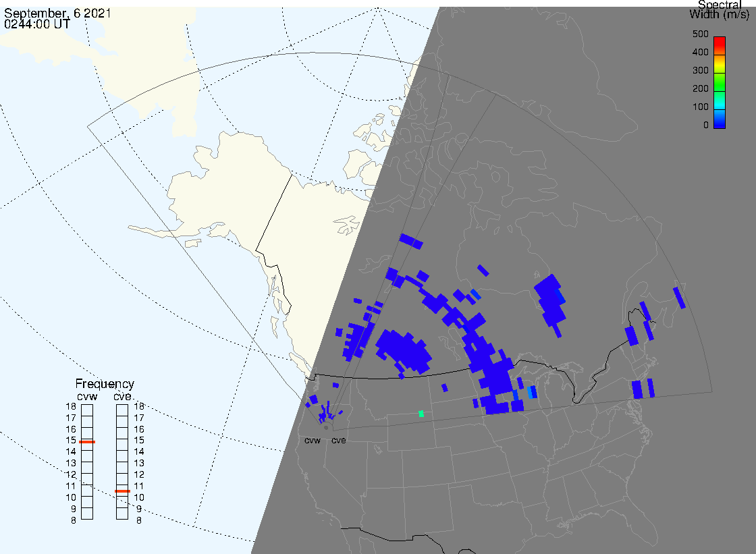Click the '8' label right of cve scale
Viewport: 756px width, 554px height.
(139, 521)
